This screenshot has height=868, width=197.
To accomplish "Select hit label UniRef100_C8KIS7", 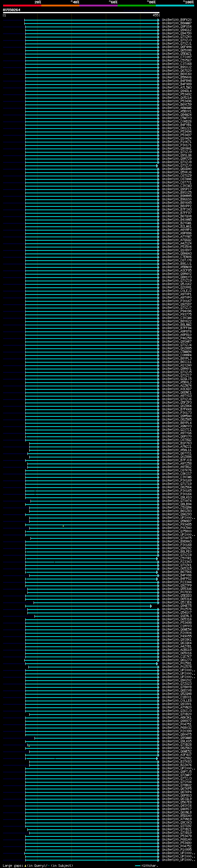I will (177, 474).
